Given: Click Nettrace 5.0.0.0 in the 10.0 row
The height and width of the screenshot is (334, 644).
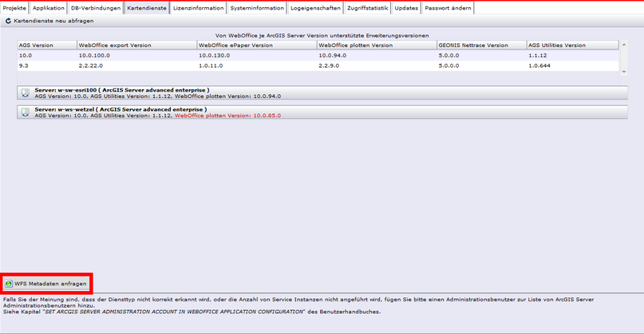Looking at the screenshot, I should click(482, 55).
